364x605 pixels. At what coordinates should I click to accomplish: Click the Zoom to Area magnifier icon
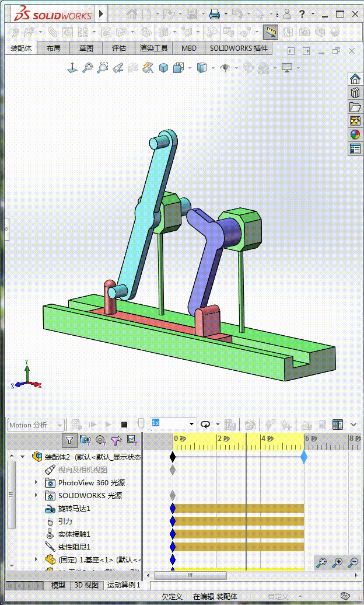pos(103,68)
